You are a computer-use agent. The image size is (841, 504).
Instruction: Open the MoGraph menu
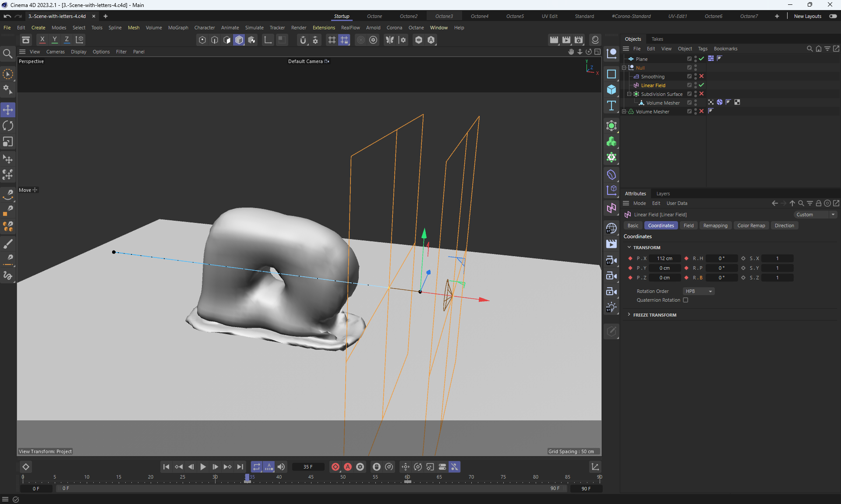[x=178, y=28]
